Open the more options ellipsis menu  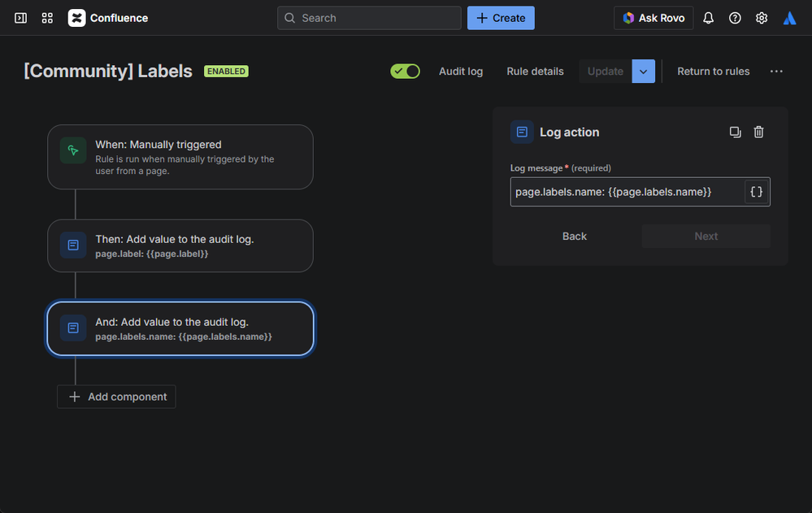(x=776, y=72)
